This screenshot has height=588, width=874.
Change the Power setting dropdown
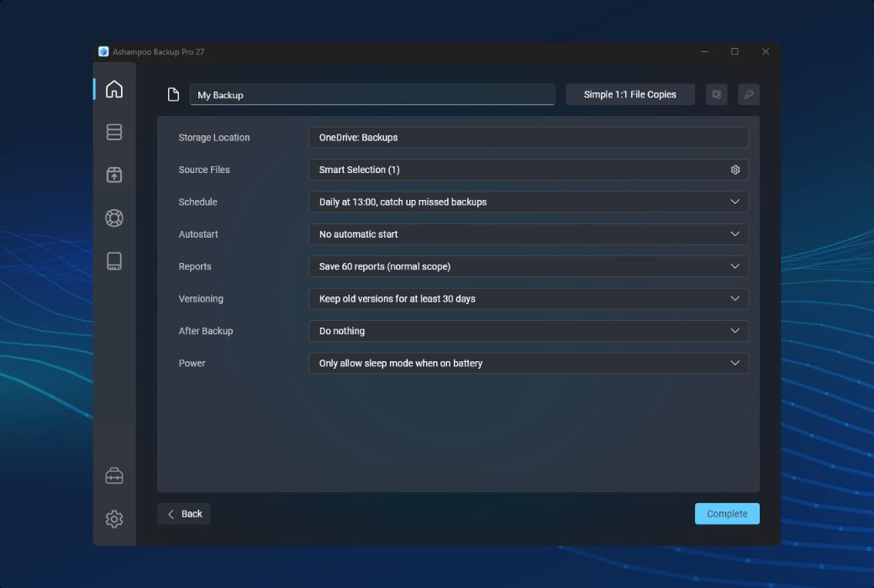pos(735,363)
